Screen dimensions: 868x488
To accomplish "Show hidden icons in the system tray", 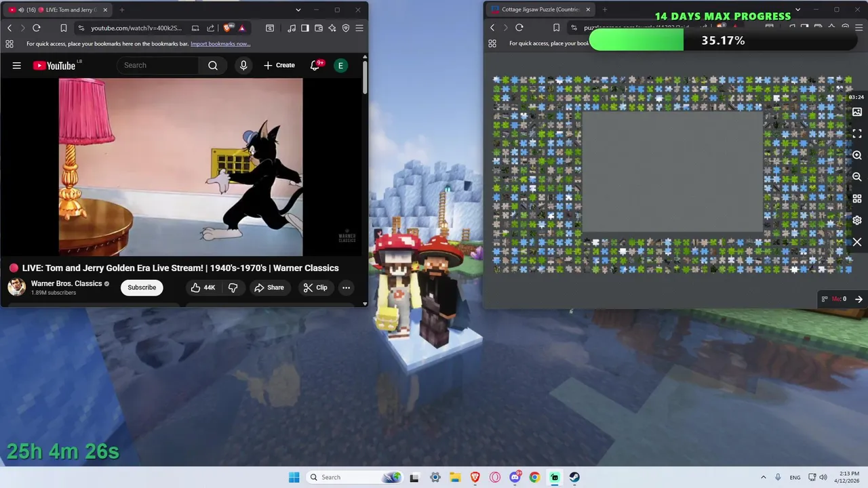I will click(x=763, y=477).
